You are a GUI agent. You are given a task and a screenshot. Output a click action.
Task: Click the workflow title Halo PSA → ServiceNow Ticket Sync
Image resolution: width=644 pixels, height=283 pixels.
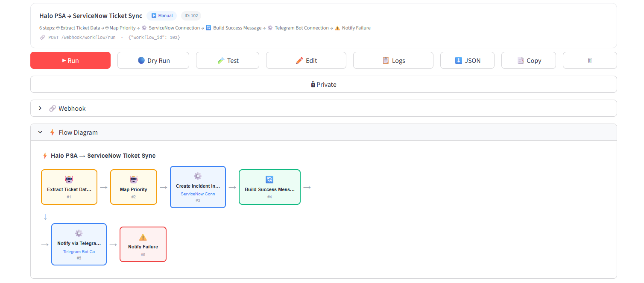click(91, 16)
